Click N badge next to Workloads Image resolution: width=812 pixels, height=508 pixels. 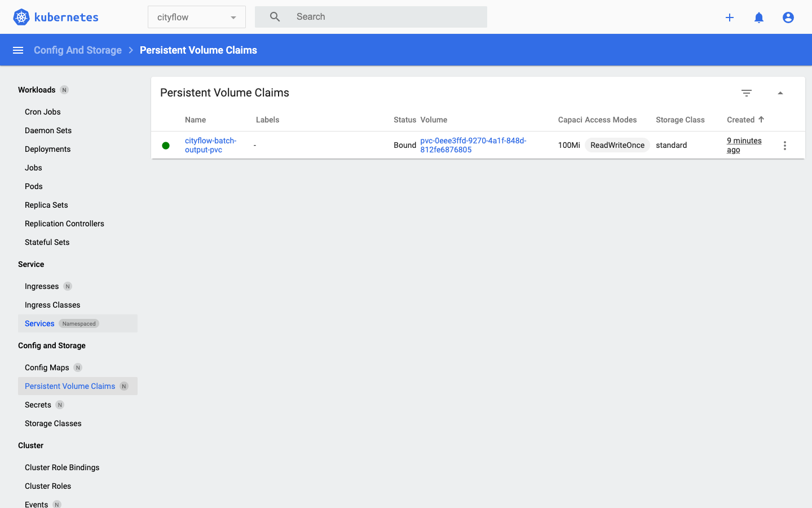[64, 90]
